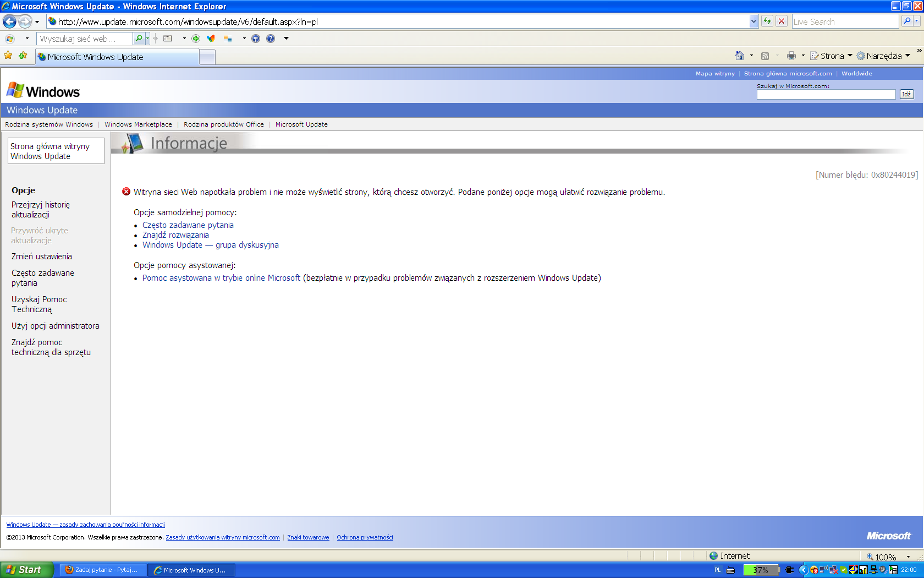Click the blue show hidden tray icons arrow
The height and width of the screenshot is (578, 924).
pos(804,570)
